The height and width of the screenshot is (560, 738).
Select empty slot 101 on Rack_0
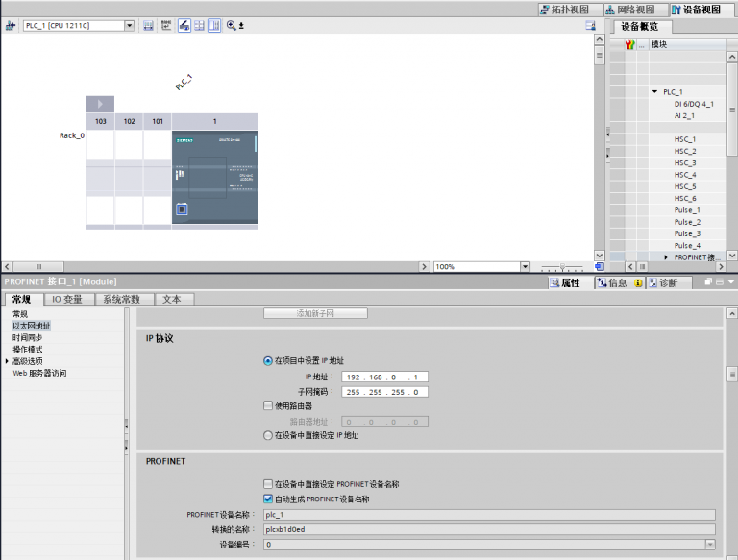point(158,177)
